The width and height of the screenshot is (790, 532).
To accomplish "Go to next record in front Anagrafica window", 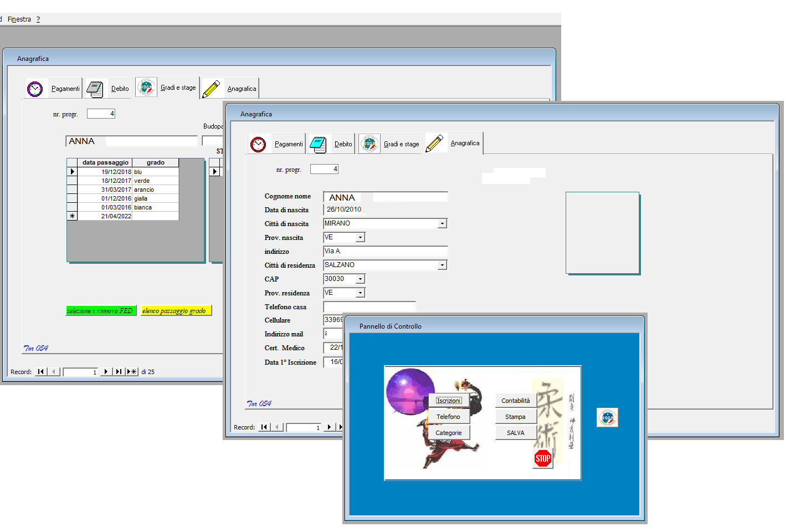I will point(329,427).
